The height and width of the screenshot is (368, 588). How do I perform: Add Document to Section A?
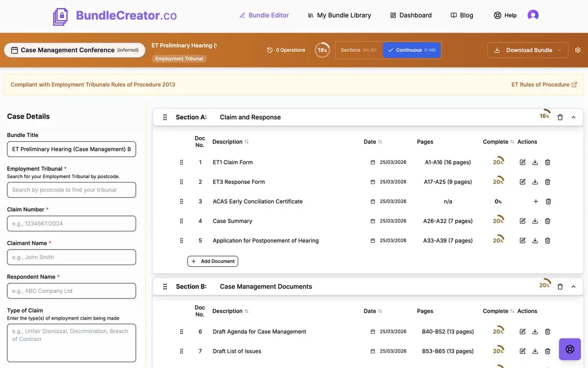(213, 261)
